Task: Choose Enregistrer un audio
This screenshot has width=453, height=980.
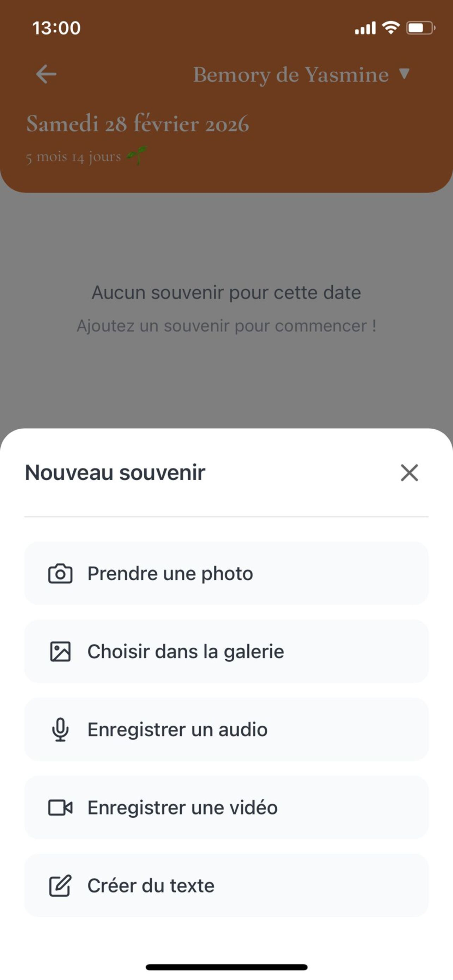Action: (226, 729)
